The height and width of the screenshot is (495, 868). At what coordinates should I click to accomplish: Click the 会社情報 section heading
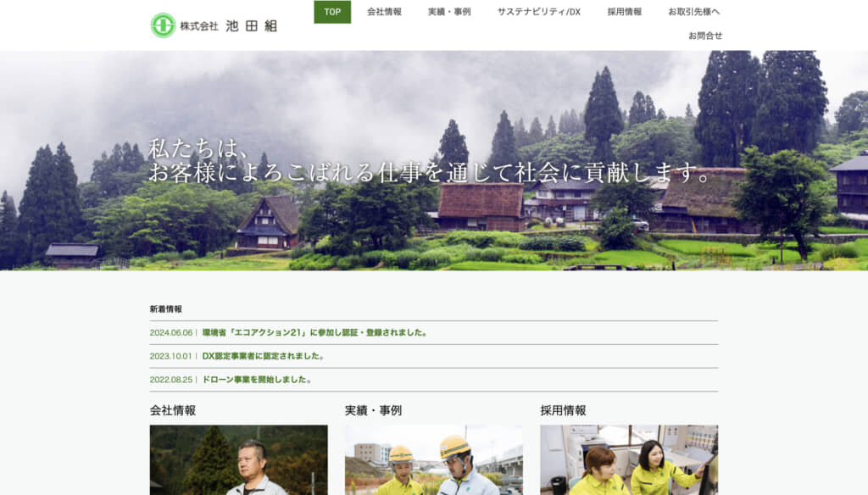click(173, 410)
